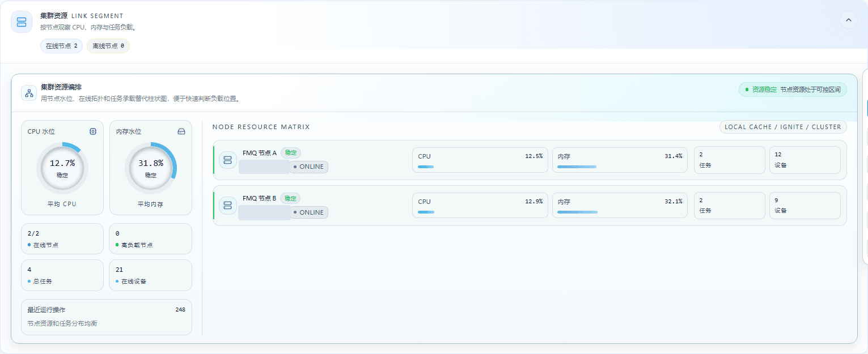Click the server icon of FMQ 节点 B
Screen dimensions: 868x354
pyautogui.click(x=228, y=206)
